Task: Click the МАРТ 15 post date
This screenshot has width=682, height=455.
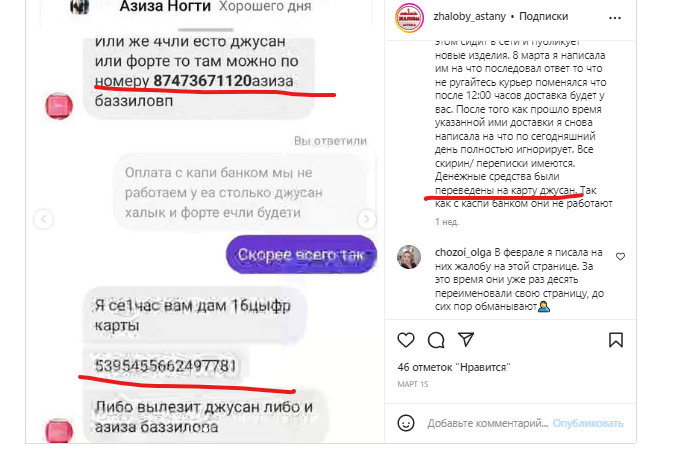Action: [x=412, y=385]
